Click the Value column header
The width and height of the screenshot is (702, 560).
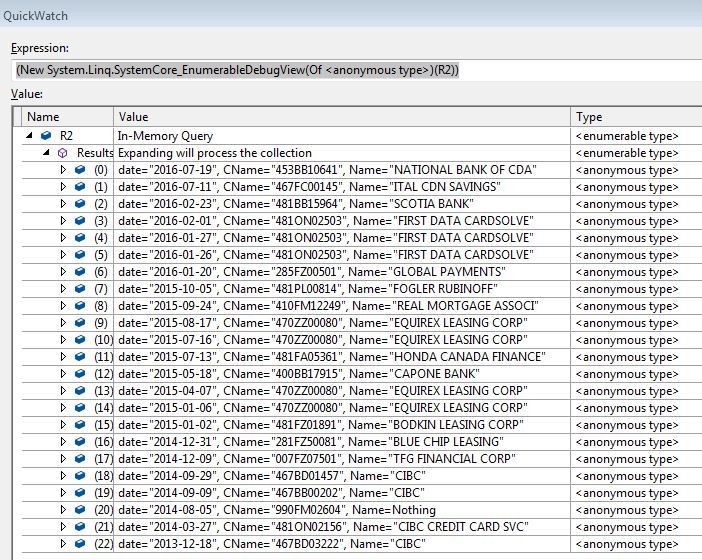342,117
